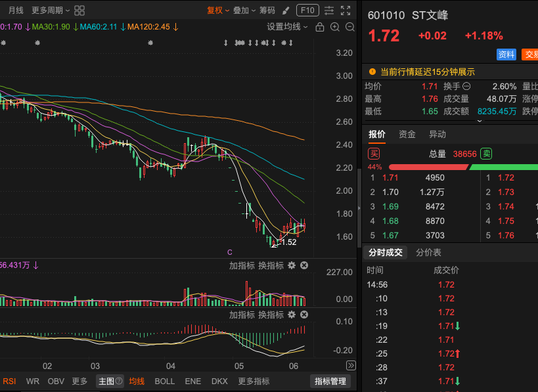This screenshot has height=392, width=538.
Task: Click the 换手 turnover info icon
Action: point(466,86)
